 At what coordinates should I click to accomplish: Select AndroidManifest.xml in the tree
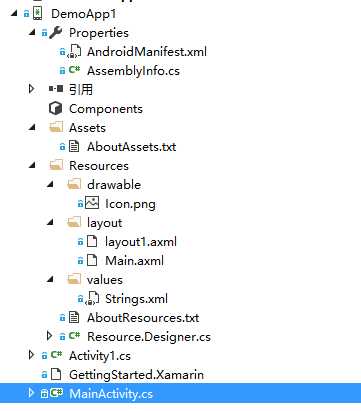[x=147, y=52]
